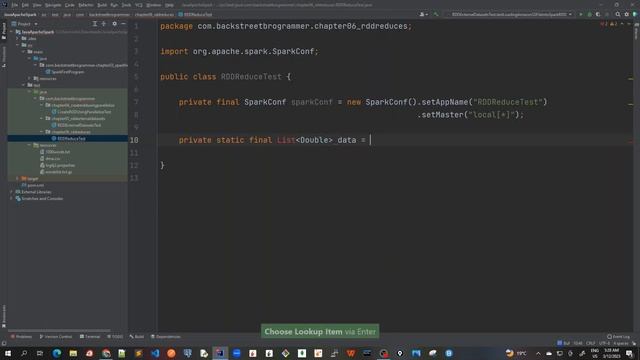Click RDDReduceTest class name in editor
Image resolution: width=640 pixels, height=360 pixels.
(251, 77)
